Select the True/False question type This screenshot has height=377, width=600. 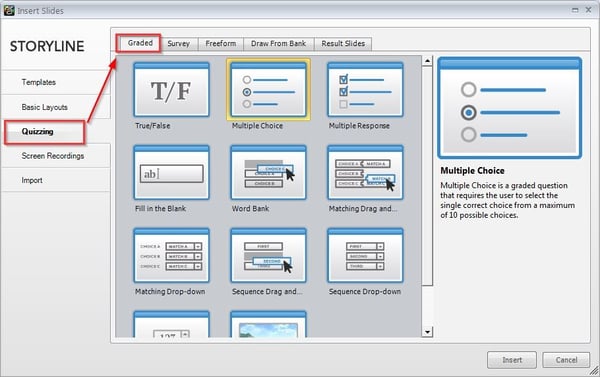point(171,90)
